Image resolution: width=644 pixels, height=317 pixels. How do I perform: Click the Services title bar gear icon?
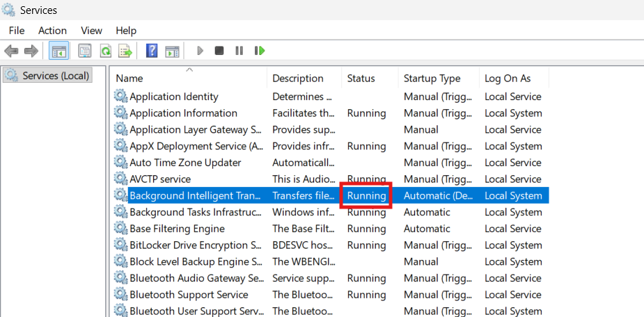coord(8,10)
